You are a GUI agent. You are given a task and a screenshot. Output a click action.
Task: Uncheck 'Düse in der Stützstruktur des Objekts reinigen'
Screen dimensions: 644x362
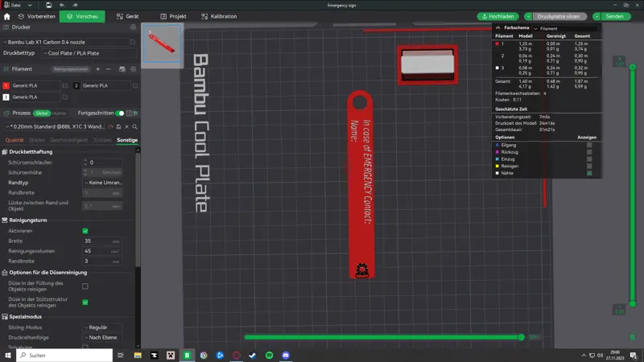(85, 302)
